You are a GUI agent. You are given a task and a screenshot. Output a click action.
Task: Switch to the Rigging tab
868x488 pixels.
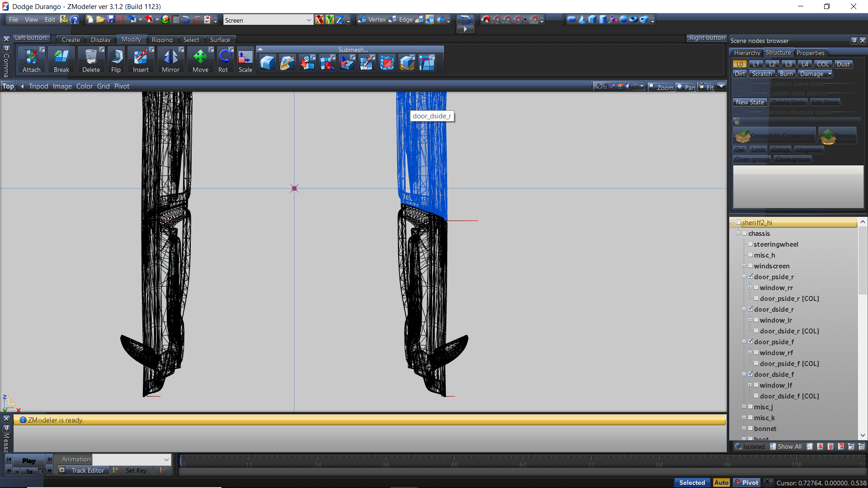(162, 40)
